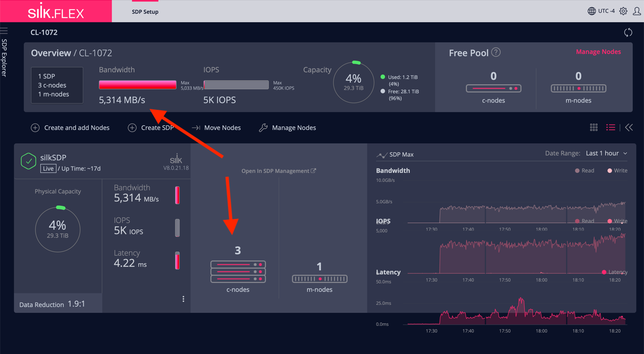Click Manage Nodes wrench button
This screenshot has height=354, width=644.
[287, 128]
